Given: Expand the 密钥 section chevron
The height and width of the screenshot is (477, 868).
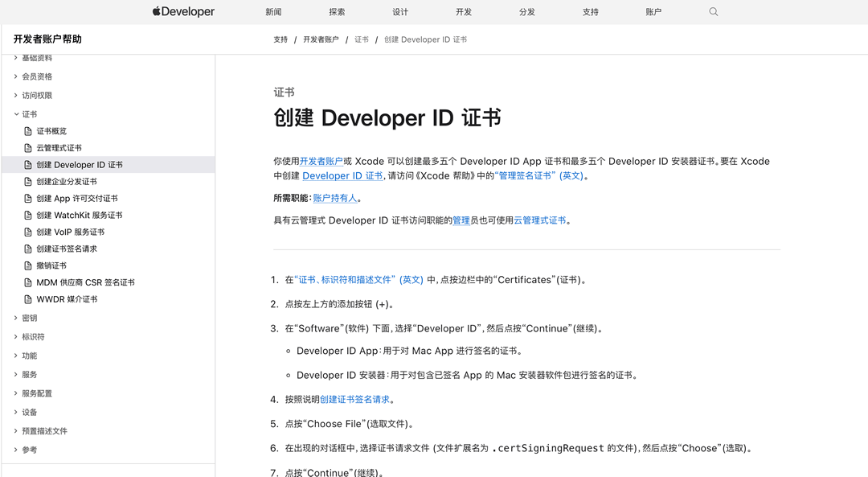Looking at the screenshot, I should (x=15, y=318).
